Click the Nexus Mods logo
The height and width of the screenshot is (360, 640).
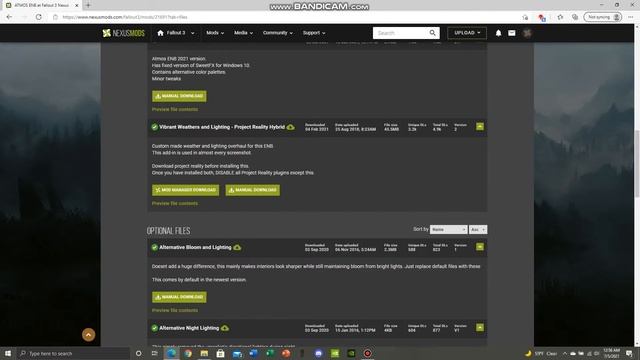pos(123,33)
